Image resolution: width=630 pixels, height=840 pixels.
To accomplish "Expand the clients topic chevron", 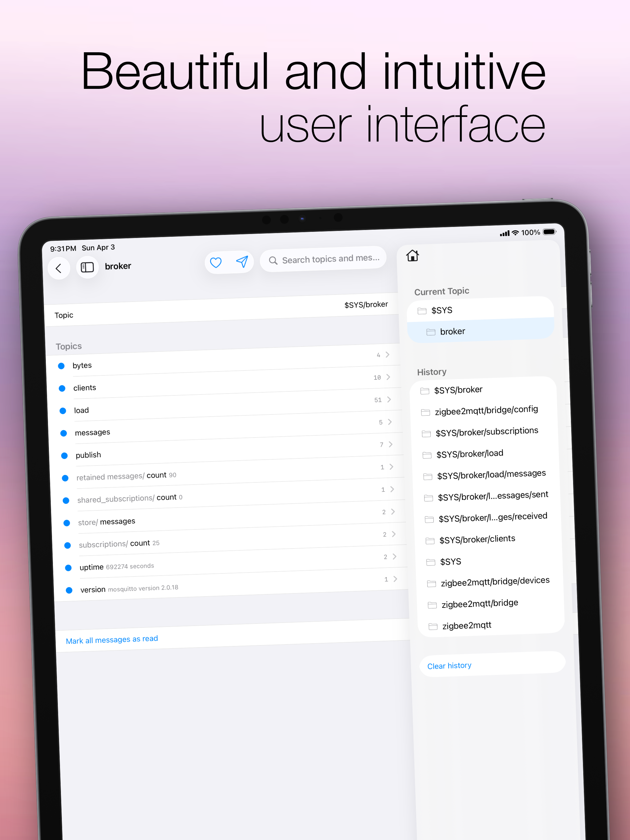I will coord(388,377).
